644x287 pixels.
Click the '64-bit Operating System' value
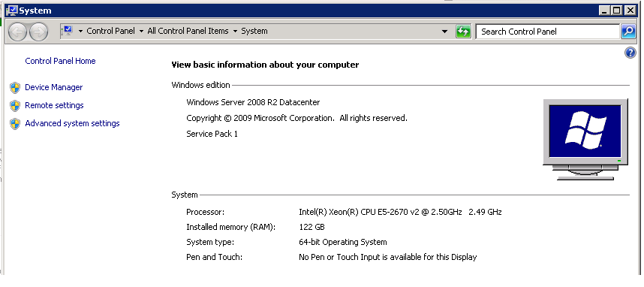(x=342, y=242)
